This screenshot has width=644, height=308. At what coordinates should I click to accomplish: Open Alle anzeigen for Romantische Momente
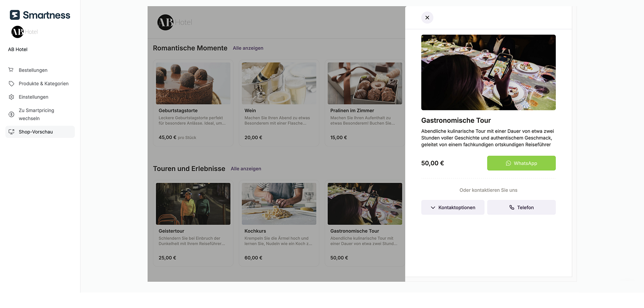coord(248,48)
